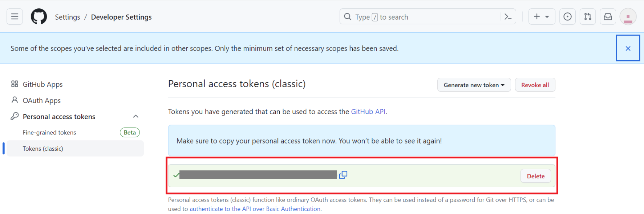Select Tokens (classic) in sidebar
644x214 pixels.
pos(43,149)
